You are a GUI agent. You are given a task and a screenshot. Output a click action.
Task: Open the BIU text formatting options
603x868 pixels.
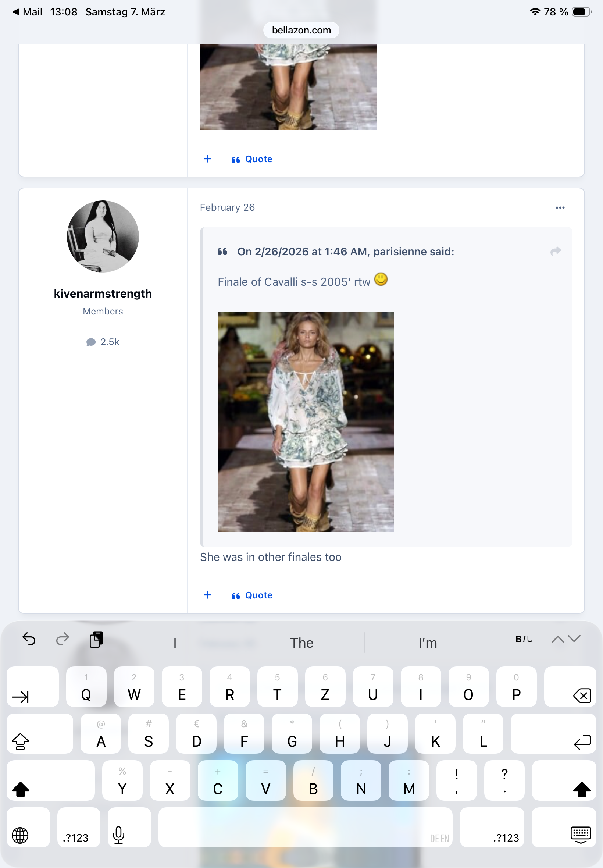pos(524,639)
